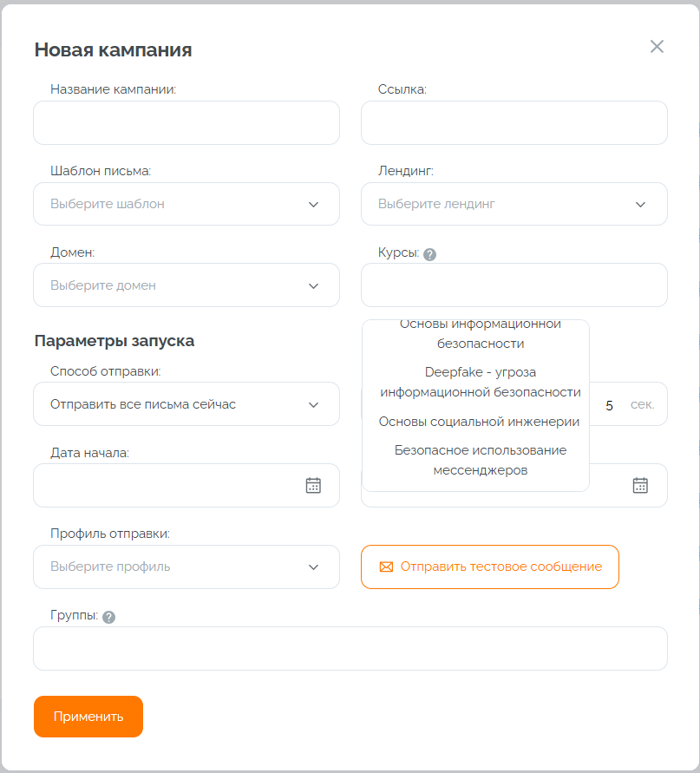The width and height of the screenshot is (700, 773).
Task: Click the Применить button
Action: coord(88,717)
